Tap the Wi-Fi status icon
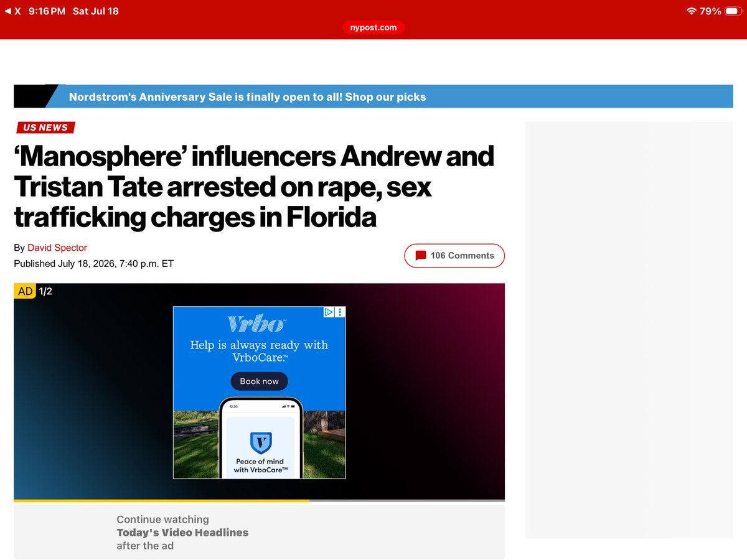Screen dimensions: 747x560 point(691,11)
